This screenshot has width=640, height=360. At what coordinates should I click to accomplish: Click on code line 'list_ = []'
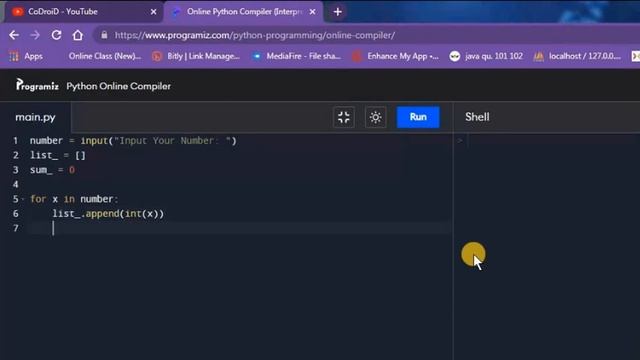[58, 156]
